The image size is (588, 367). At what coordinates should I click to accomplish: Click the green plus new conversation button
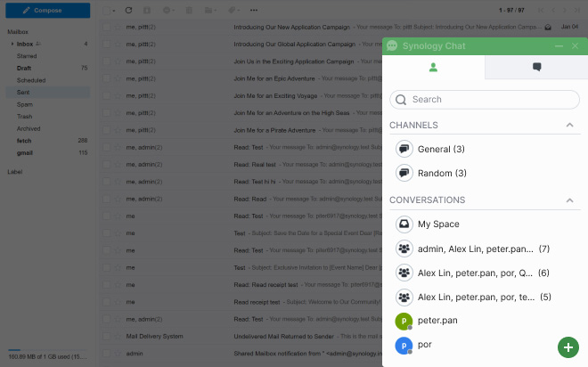coord(568,347)
